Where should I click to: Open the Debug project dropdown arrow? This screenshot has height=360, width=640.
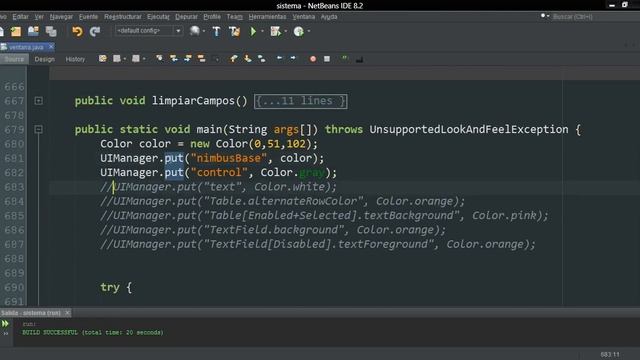pos(285,31)
